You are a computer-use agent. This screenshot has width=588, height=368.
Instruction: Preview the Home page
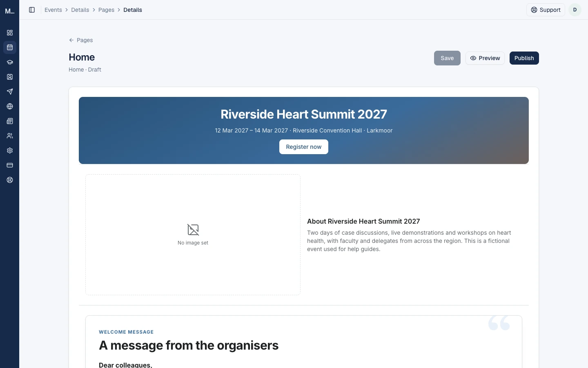click(485, 58)
